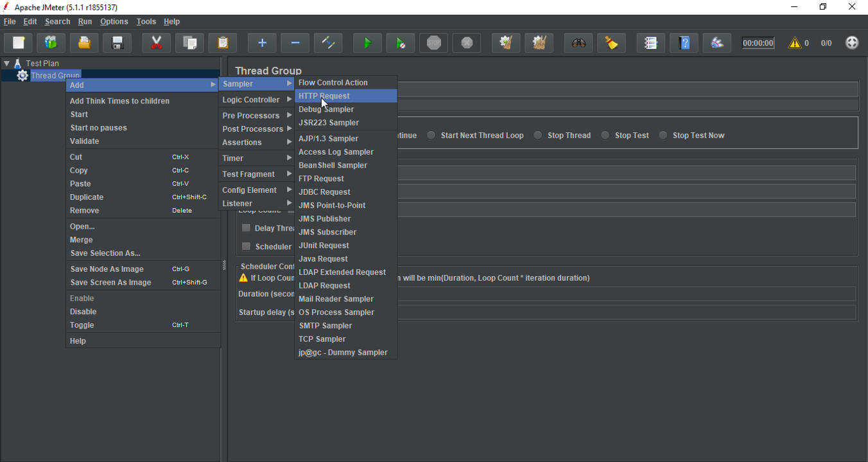Click the Search binoculars icon
868x462 pixels.
pos(578,43)
